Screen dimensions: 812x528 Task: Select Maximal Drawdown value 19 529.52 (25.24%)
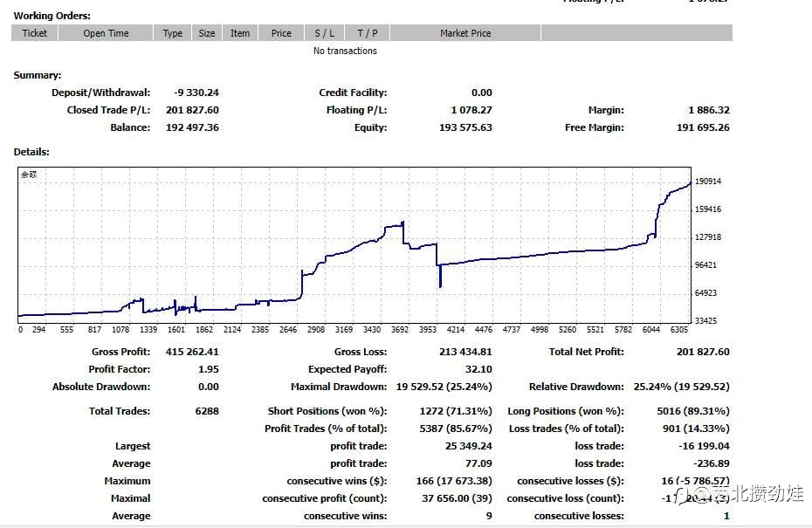coord(444,387)
